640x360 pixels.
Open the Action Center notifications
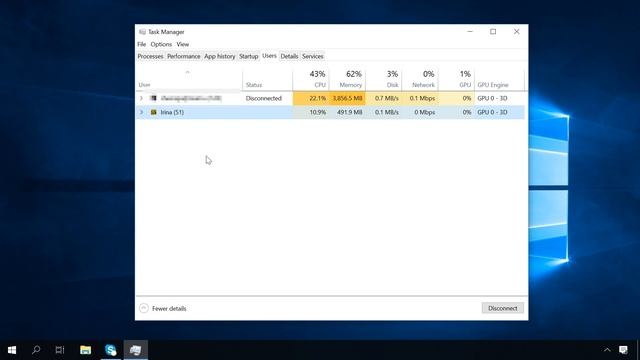click(623, 350)
